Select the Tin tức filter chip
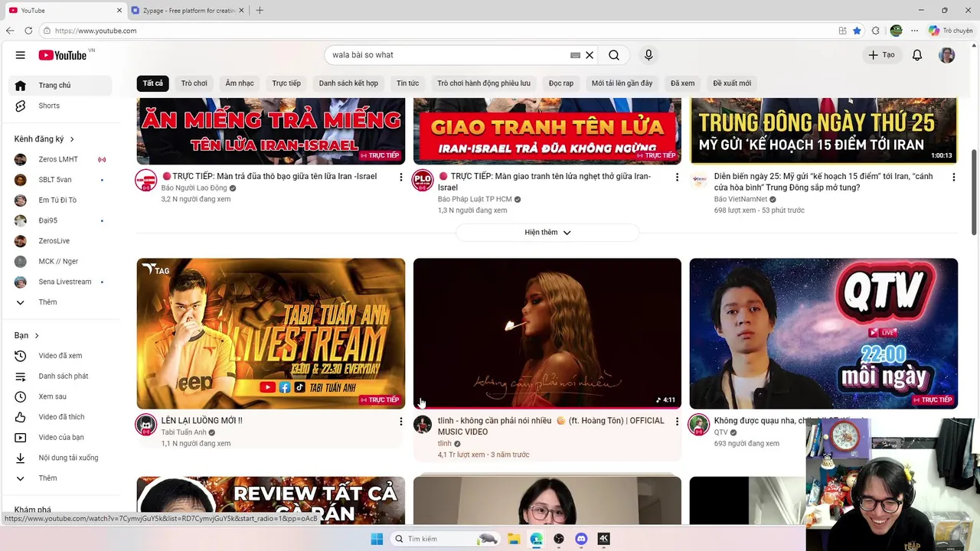Viewport: 980px width, 551px height. point(407,83)
